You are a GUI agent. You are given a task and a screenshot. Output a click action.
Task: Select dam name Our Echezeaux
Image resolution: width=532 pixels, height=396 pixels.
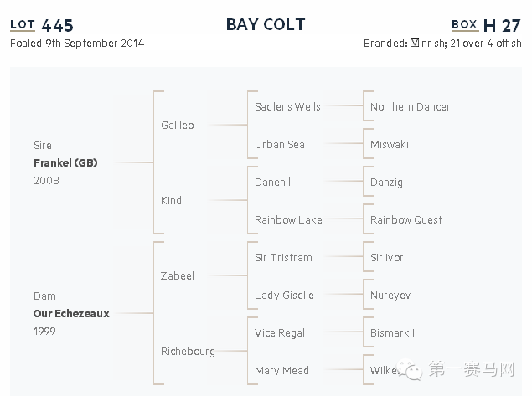pyautogui.click(x=71, y=314)
